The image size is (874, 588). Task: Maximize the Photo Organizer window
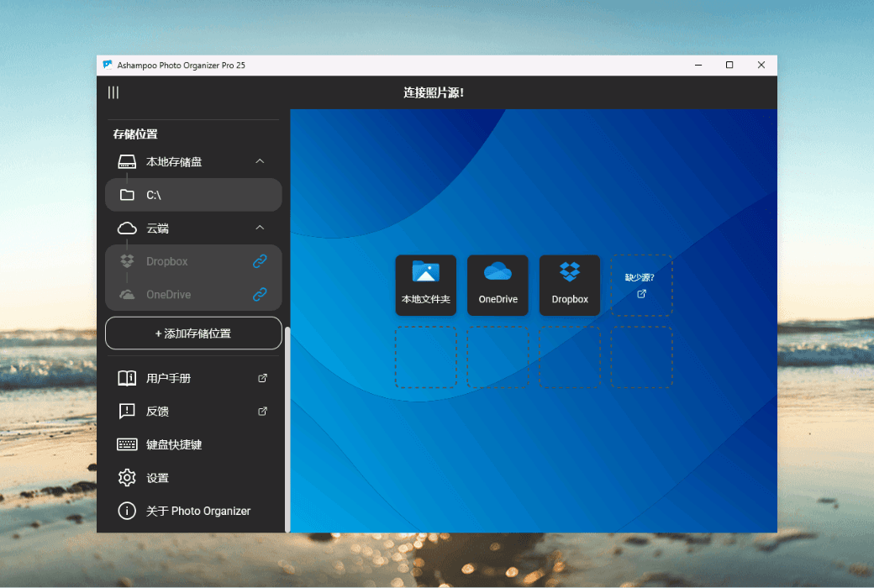tap(729, 66)
